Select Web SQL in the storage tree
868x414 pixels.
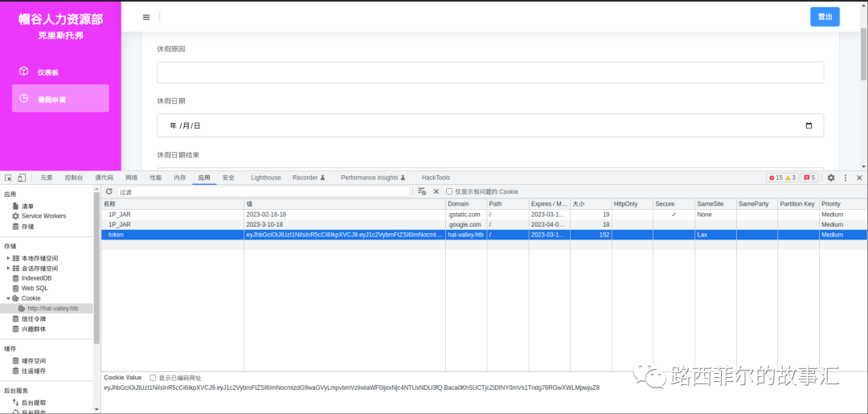(x=35, y=289)
